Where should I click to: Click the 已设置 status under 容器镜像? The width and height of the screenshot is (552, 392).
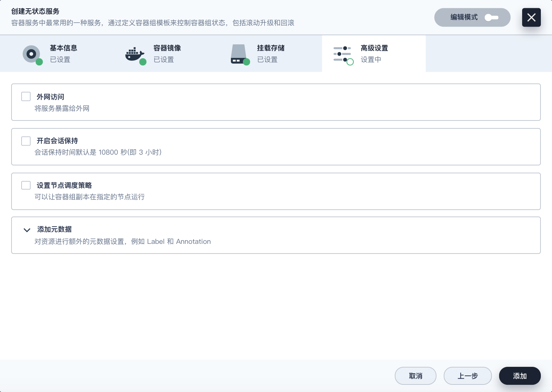(x=164, y=59)
